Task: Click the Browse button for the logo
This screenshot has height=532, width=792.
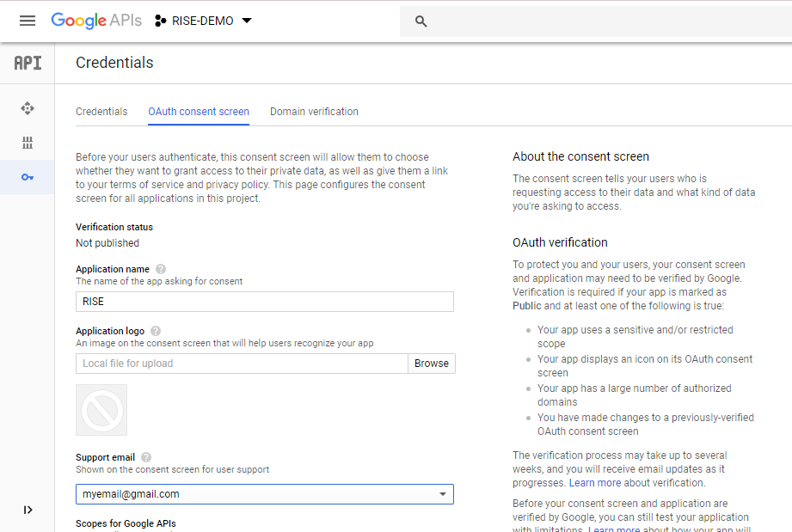Action: click(x=432, y=364)
